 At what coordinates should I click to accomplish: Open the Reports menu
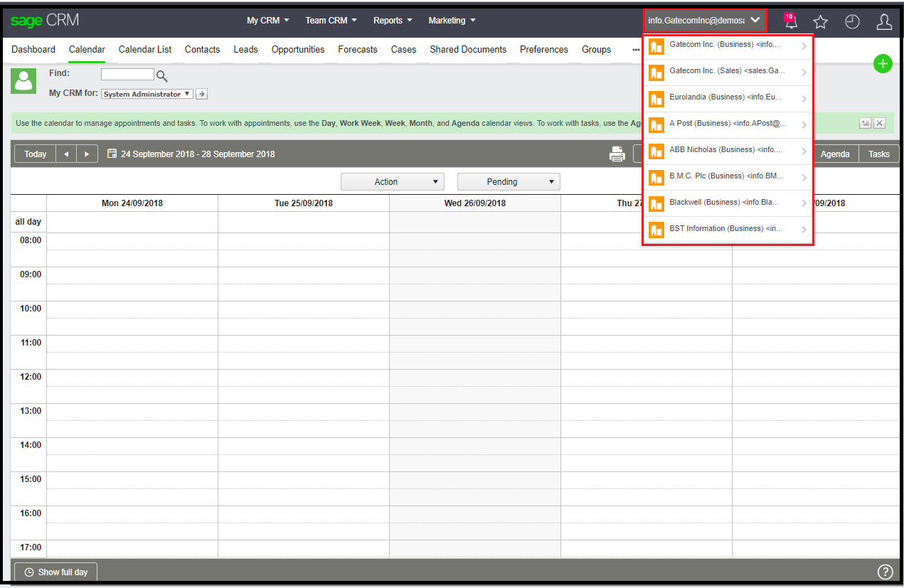click(x=393, y=21)
